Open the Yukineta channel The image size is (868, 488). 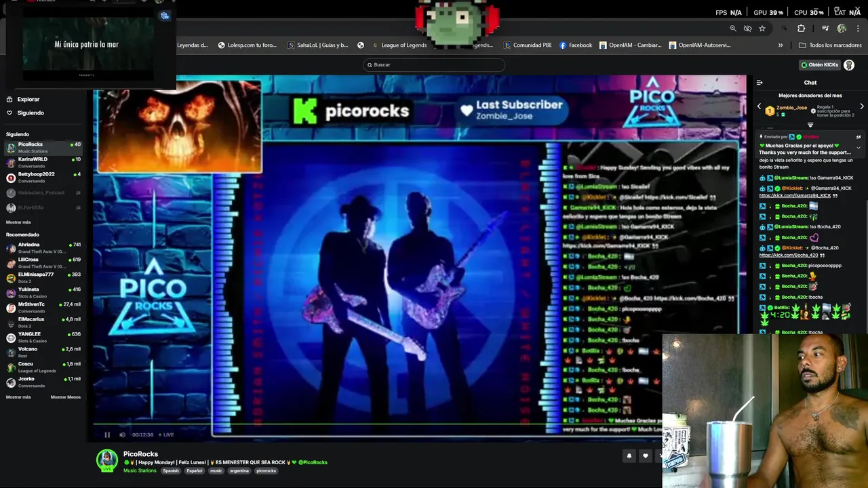tap(43, 292)
